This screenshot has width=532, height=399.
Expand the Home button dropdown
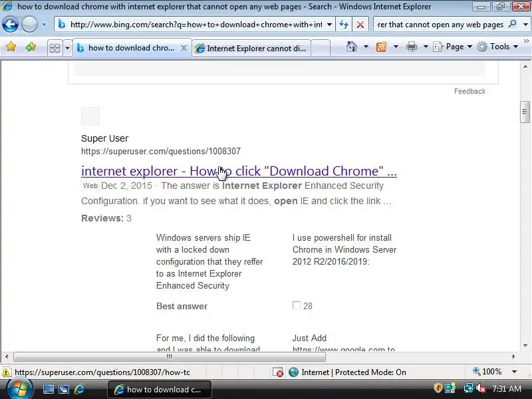tap(366, 47)
